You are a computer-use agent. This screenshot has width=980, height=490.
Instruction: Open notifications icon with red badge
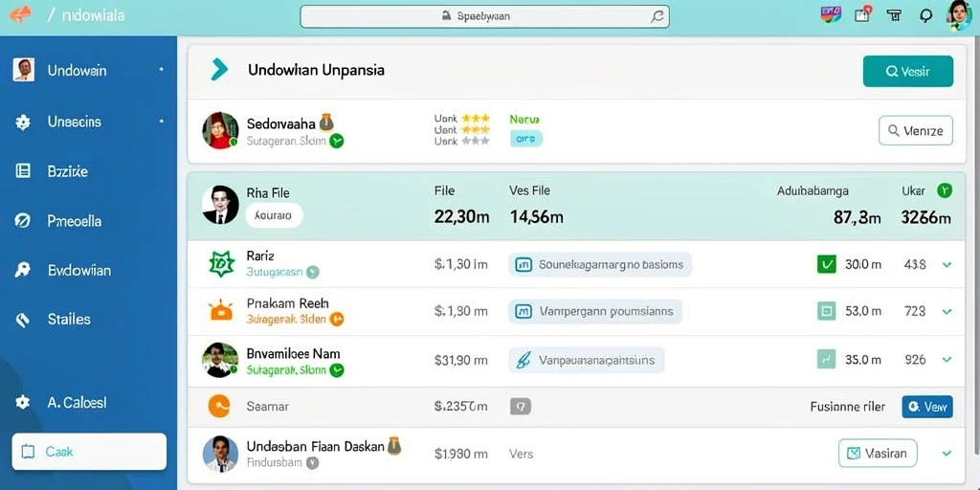coord(862,15)
